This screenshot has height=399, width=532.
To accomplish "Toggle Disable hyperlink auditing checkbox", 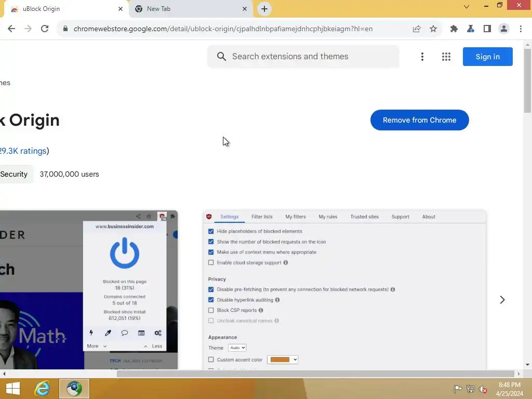I will (x=211, y=300).
